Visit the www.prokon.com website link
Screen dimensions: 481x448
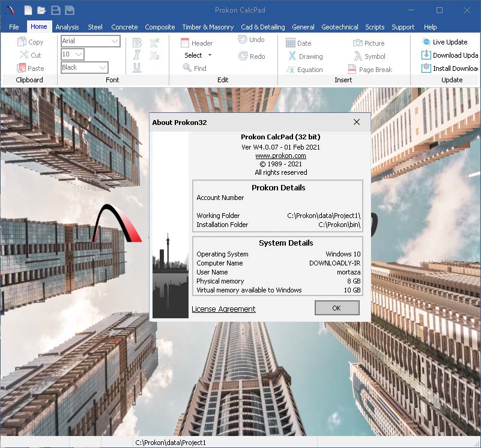click(x=280, y=156)
